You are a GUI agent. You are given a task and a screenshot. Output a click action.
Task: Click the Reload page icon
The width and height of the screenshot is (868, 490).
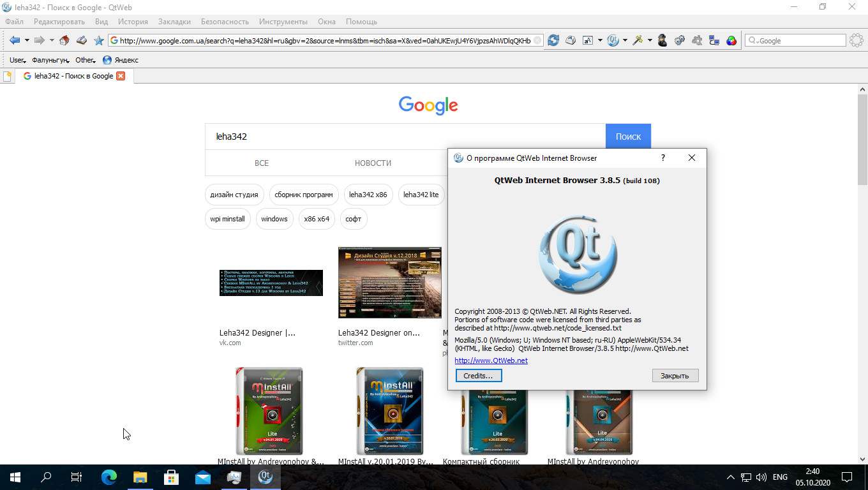click(x=553, y=40)
